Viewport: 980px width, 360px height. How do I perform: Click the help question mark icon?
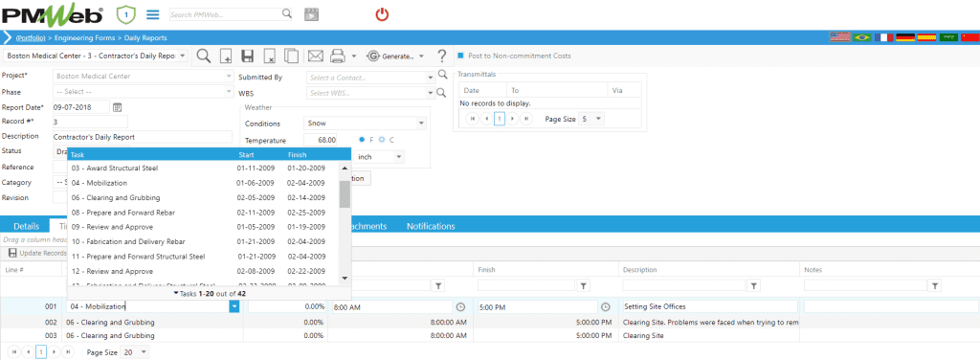click(442, 56)
